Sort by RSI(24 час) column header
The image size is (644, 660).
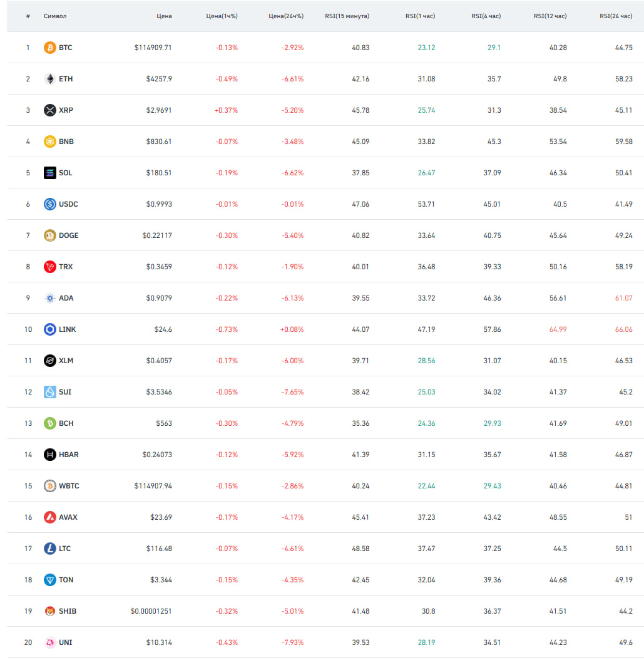click(616, 16)
